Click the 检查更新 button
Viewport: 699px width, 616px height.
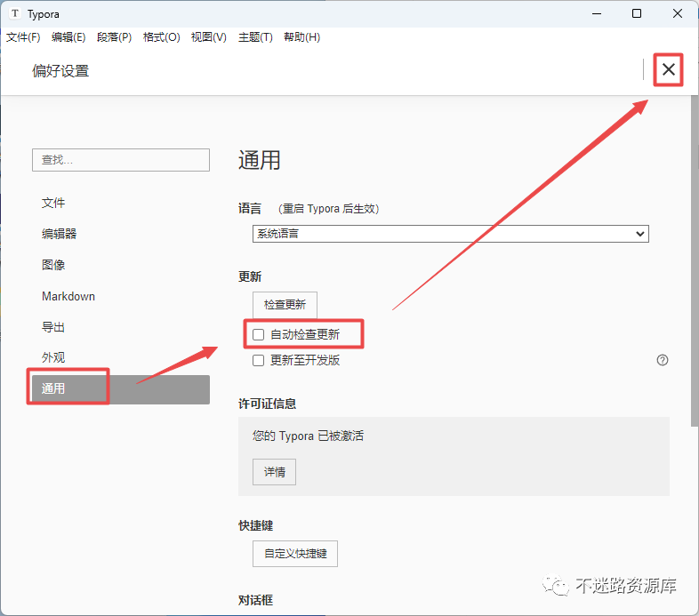285,304
